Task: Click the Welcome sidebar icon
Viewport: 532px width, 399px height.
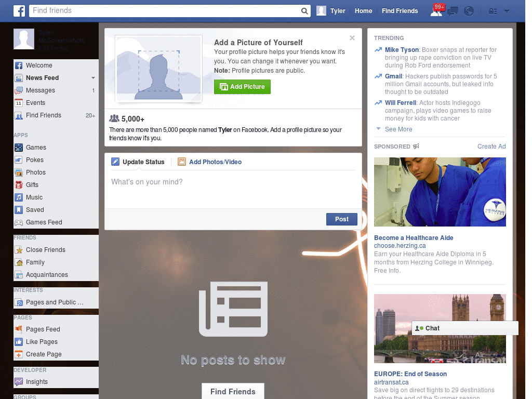Action: click(19, 65)
